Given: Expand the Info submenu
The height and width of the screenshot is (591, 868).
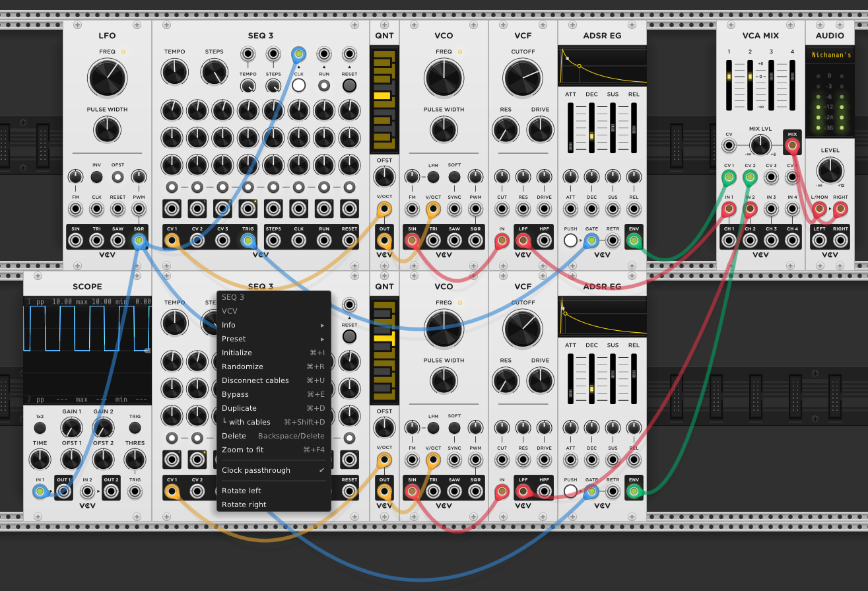Looking at the screenshot, I should pyautogui.click(x=273, y=325).
